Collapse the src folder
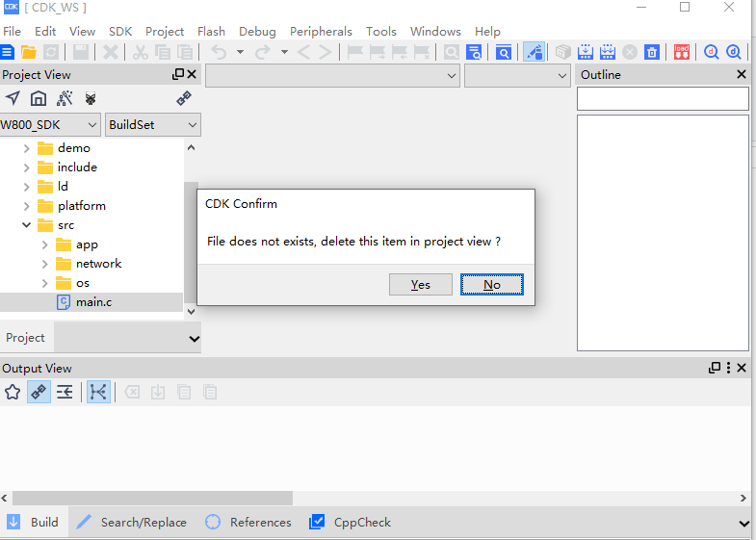The image size is (756, 540). click(x=27, y=225)
